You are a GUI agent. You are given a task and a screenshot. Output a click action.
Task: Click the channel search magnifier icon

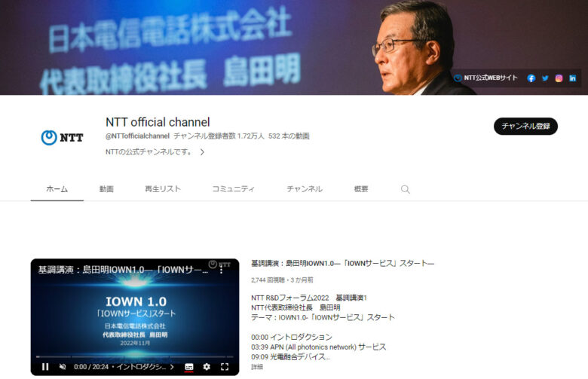click(x=405, y=189)
